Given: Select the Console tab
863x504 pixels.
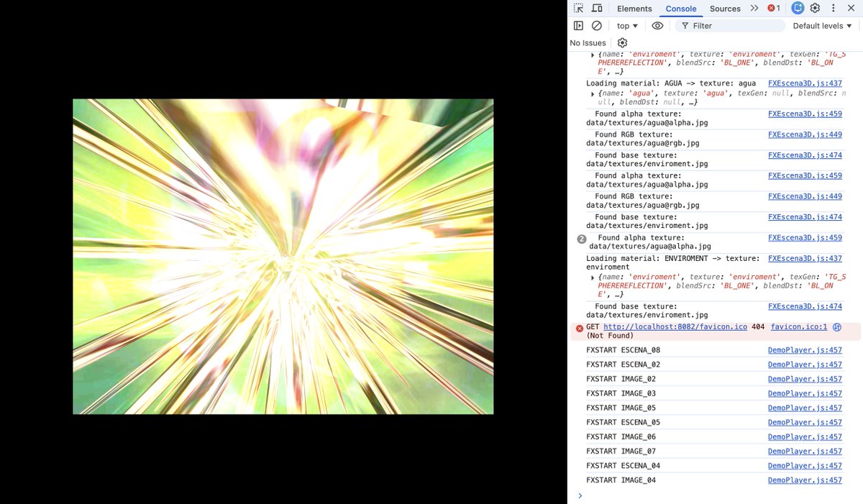Looking at the screenshot, I should (681, 9).
